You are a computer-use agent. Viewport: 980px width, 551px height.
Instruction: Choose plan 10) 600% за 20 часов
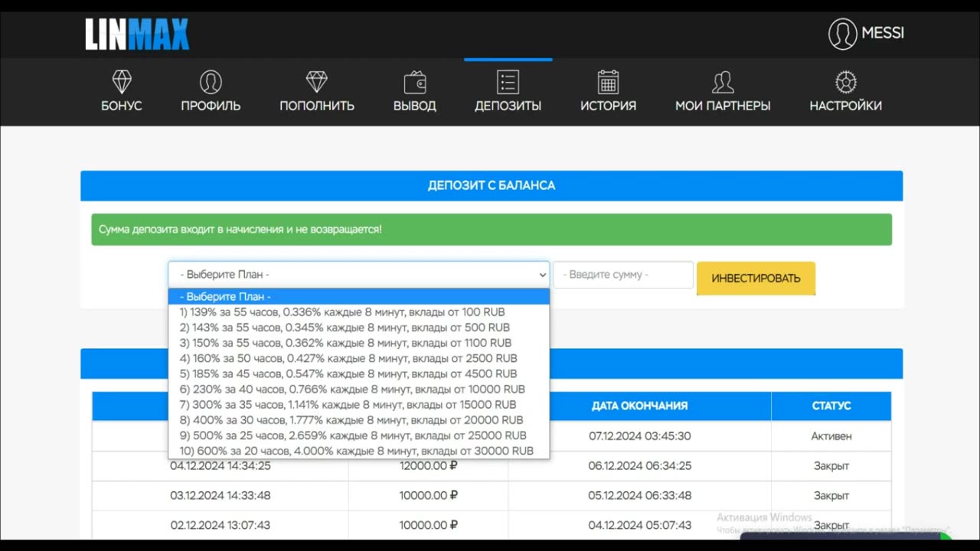coord(359,451)
